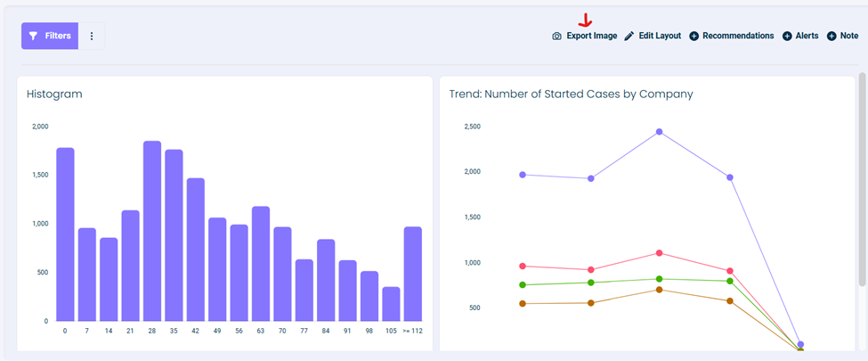The height and width of the screenshot is (361, 868).
Task: Click the Edit Layout label
Action: (x=660, y=36)
